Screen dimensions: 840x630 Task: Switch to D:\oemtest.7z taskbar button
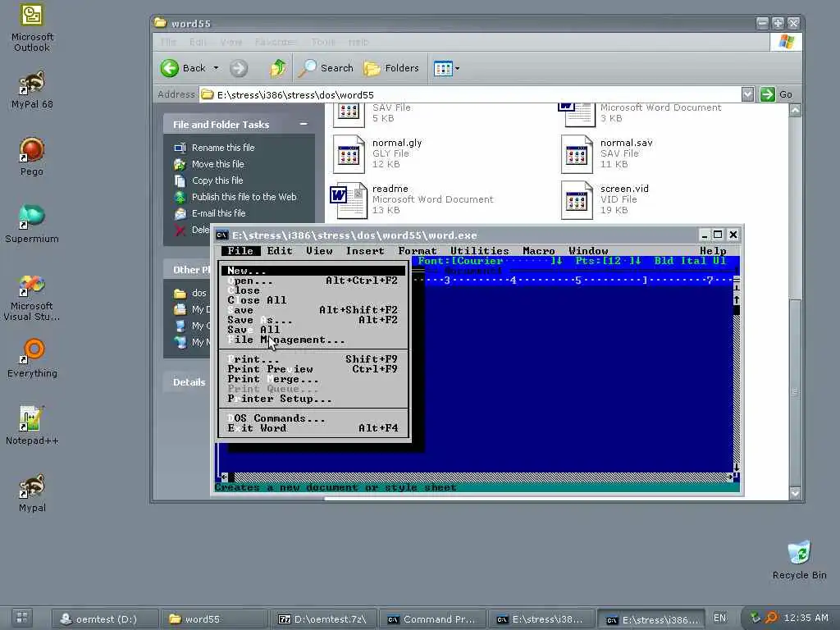coord(323,619)
